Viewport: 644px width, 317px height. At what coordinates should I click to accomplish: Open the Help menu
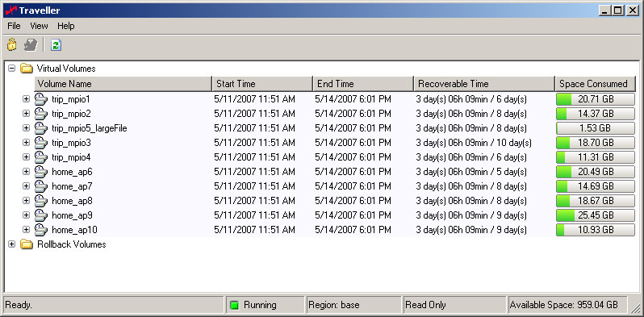click(x=65, y=26)
